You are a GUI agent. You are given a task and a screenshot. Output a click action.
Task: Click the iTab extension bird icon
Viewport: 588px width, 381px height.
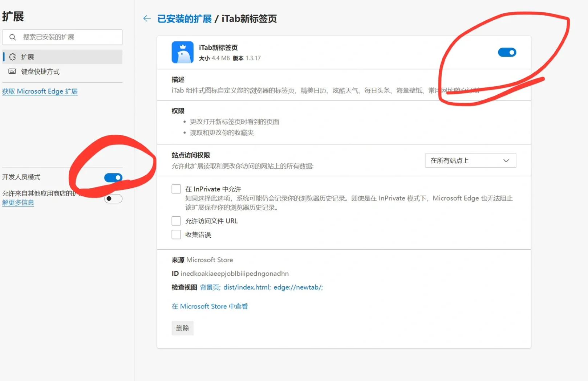183,52
